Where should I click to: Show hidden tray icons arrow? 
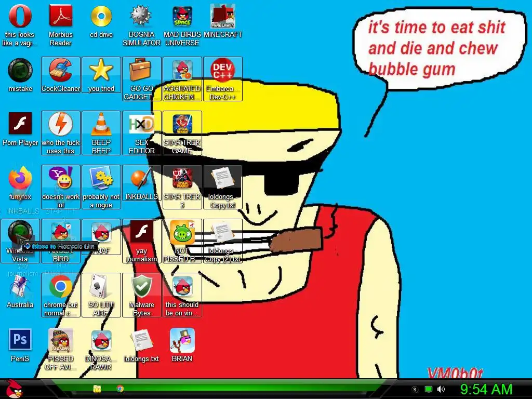click(415, 390)
